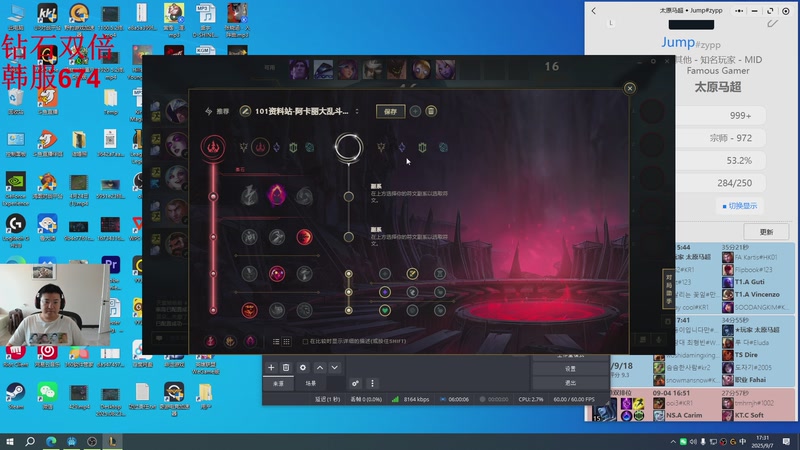Open Logitech G HUB desktop shortcut
The width and height of the screenshot is (800, 450).
[x=15, y=231]
